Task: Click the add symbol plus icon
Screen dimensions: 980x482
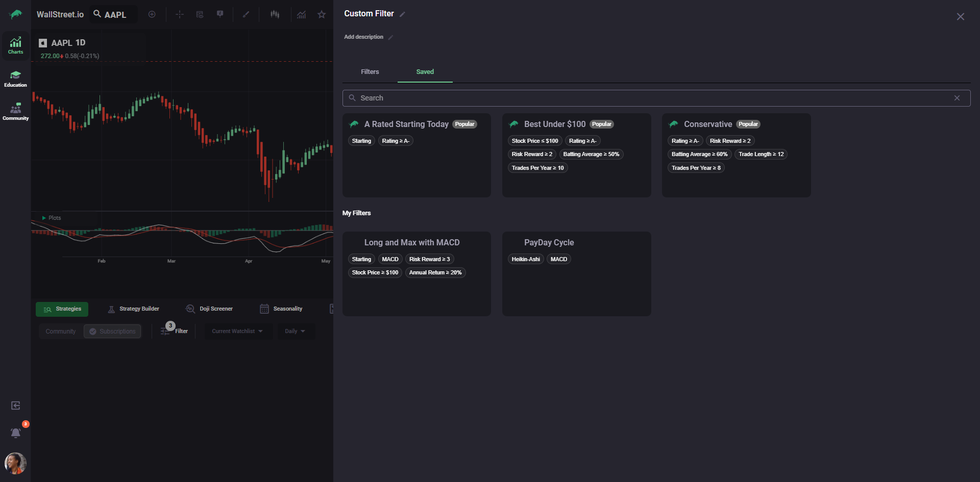Action: click(152, 14)
